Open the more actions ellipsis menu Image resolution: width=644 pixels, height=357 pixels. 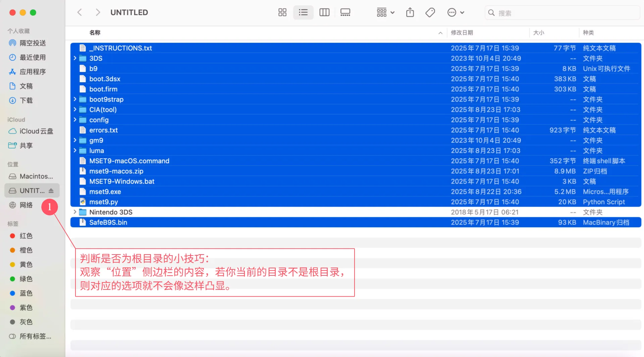point(455,12)
